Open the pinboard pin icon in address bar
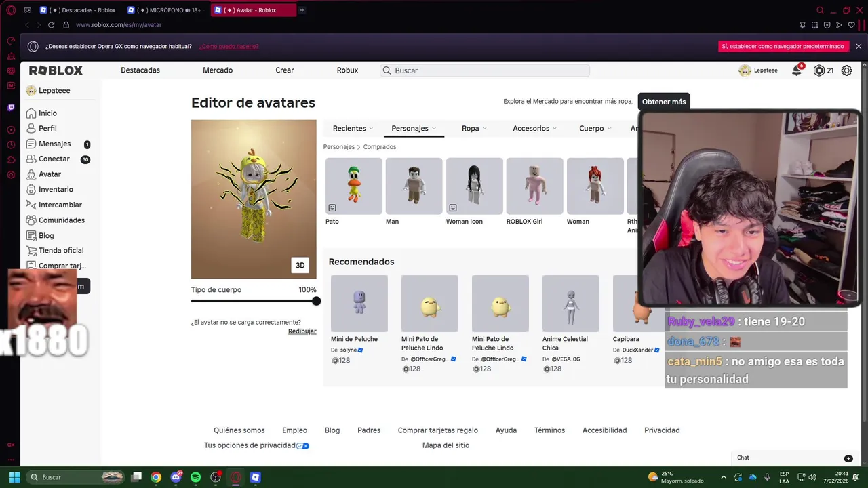 pos(802,25)
